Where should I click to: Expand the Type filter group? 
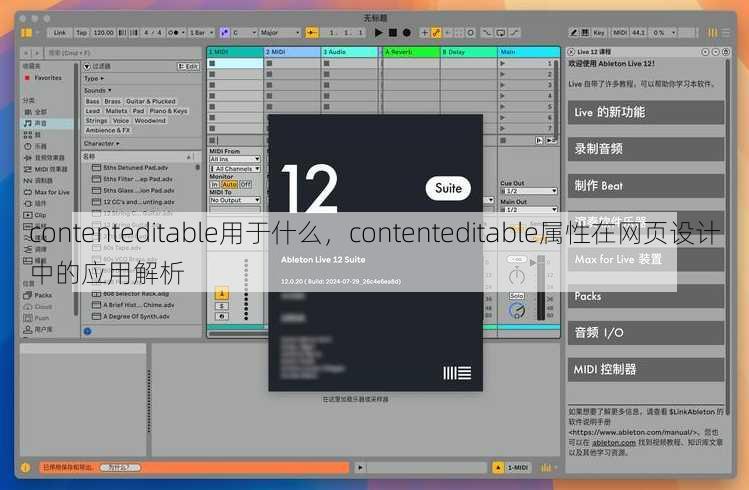click(x=94, y=78)
